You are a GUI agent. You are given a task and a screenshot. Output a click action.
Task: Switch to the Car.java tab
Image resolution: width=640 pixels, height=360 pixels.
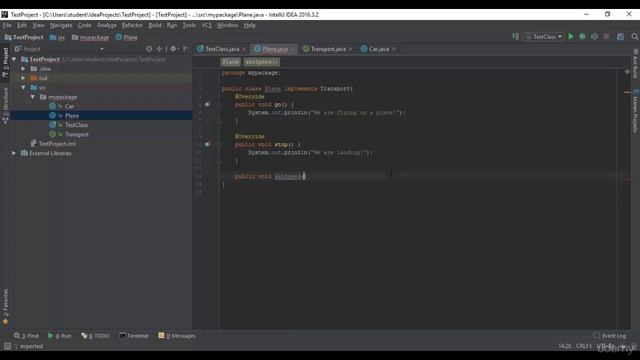click(378, 49)
